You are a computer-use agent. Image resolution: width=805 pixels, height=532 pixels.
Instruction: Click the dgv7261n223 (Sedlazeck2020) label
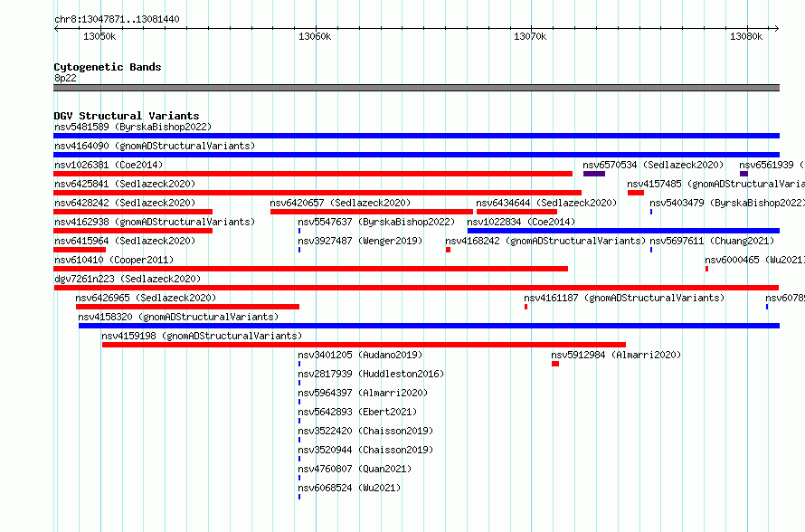pyautogui.click(x=128, y=279)
